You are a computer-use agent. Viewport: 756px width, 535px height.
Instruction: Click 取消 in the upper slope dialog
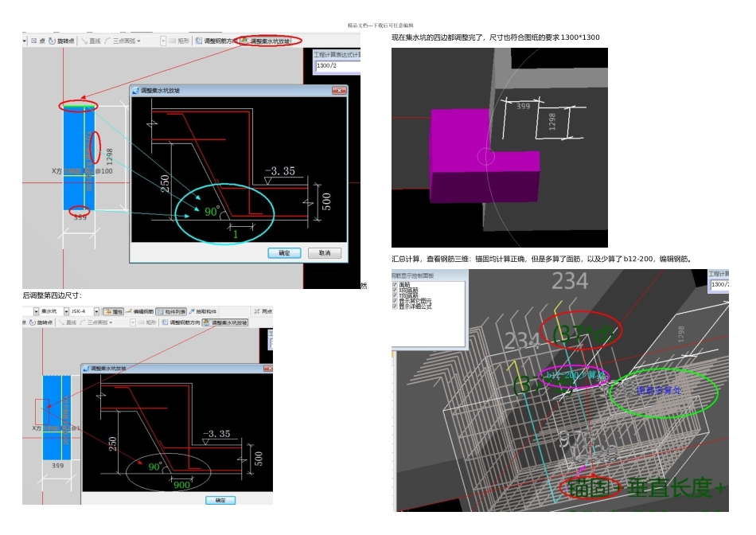tap(324, 253)
